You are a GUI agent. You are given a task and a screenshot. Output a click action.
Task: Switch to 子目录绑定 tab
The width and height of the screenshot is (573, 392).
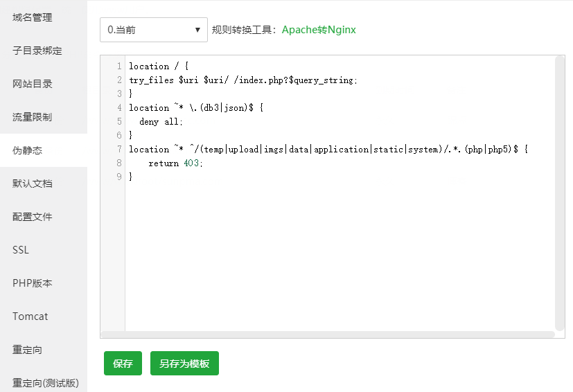[37, 51]
